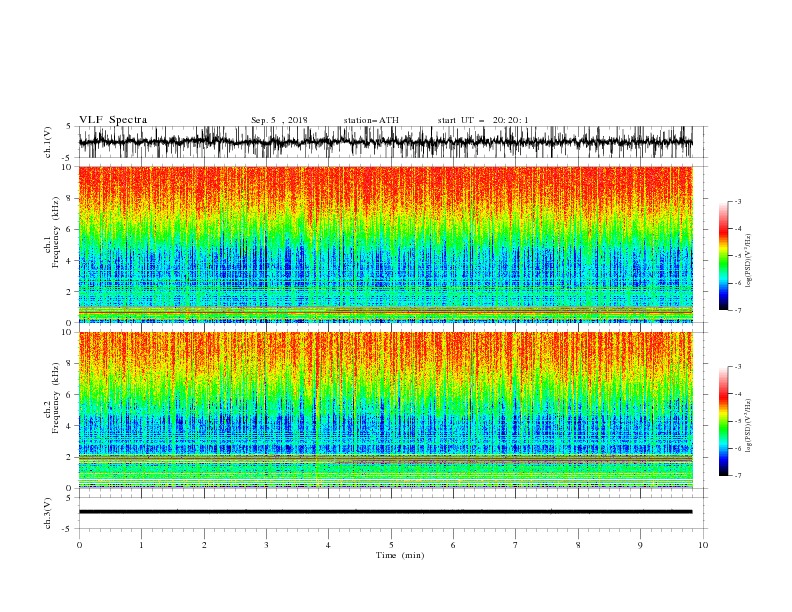Click time axis tick label "0"
Image resolution: width=792 pixels, height=612 pixels.
[x=79, y=545]
